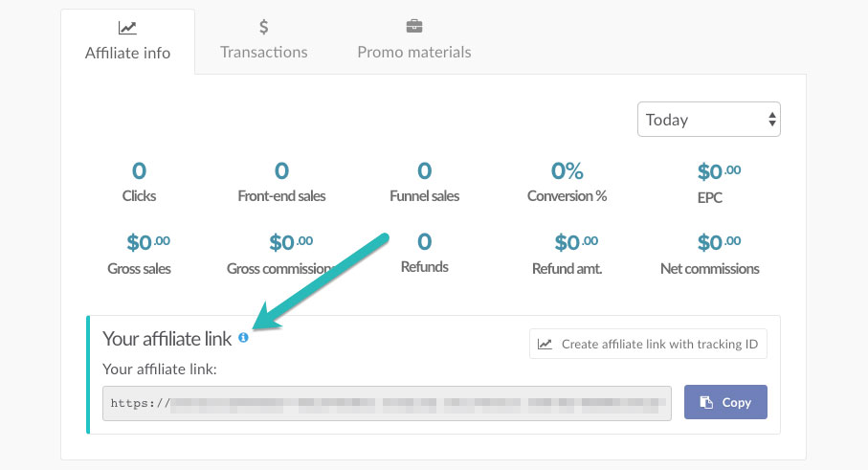The height and width of the screenshot is (470, 868).
Task: Click the chart icon above Affiliate info
Action: pyautogui.click(x=127, y=28)
